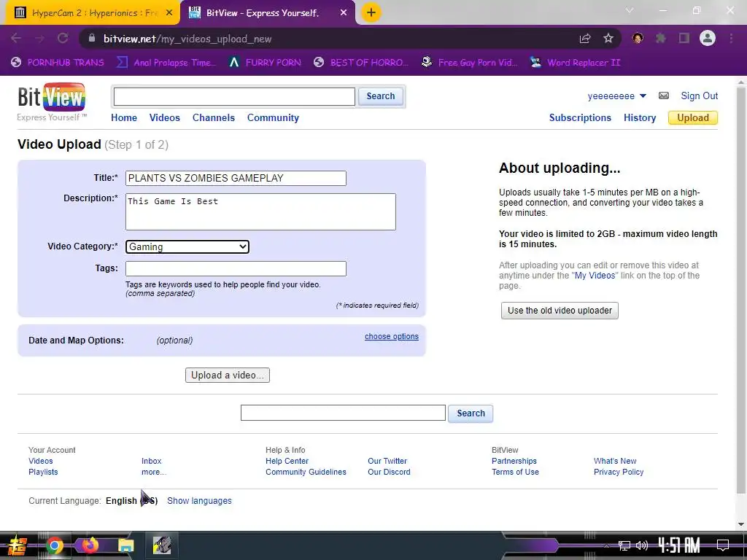Open Help Center link
This screenshot has height=560, width=747.
(287, 461)
